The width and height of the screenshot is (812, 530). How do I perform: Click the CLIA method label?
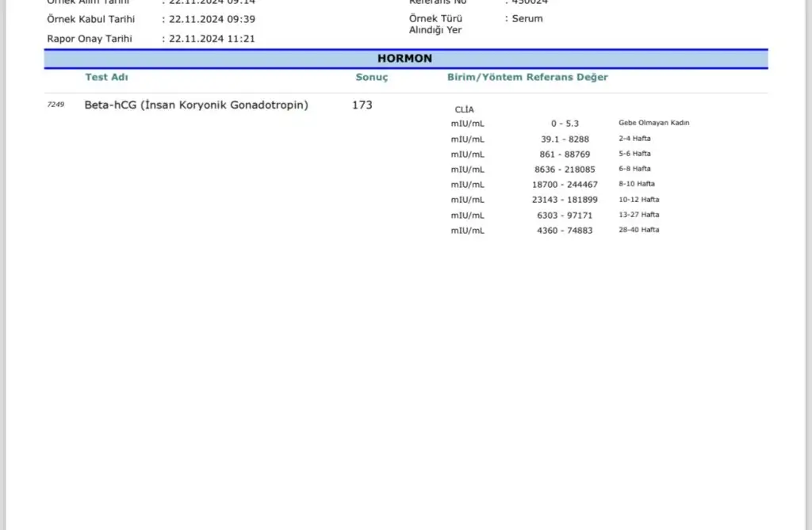464,109
